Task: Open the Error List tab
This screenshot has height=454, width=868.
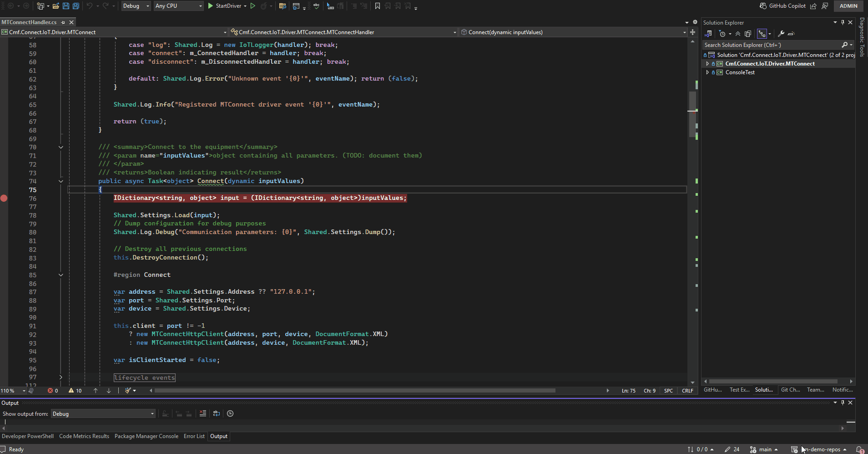Action: tap(194, 436)
